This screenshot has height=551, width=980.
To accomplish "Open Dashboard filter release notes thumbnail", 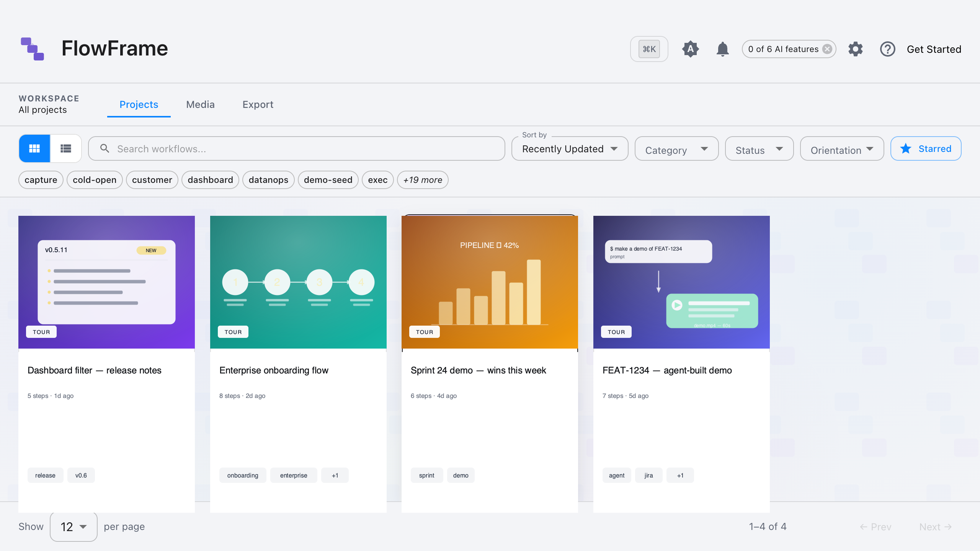I will coord(106,282).
